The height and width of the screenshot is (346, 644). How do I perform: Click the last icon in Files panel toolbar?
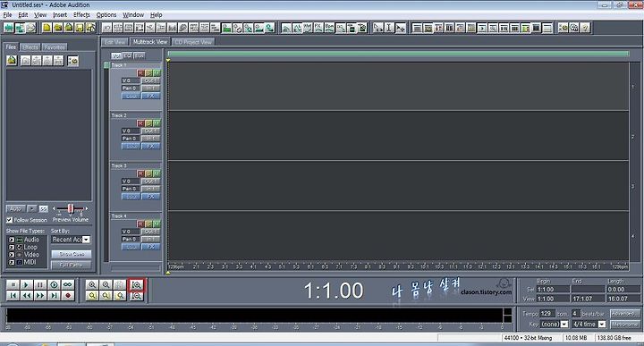(72, 61)
